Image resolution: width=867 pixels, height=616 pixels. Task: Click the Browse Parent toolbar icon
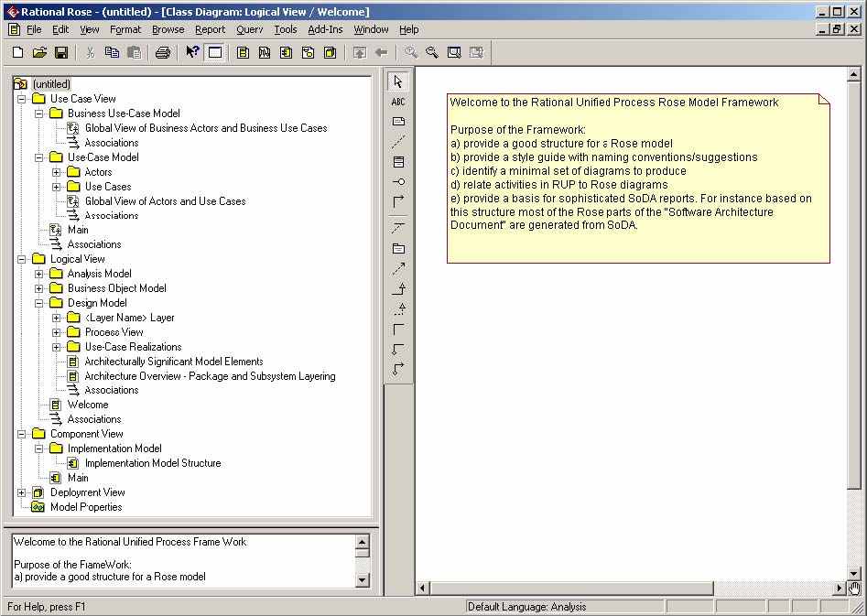pos(360,52)
